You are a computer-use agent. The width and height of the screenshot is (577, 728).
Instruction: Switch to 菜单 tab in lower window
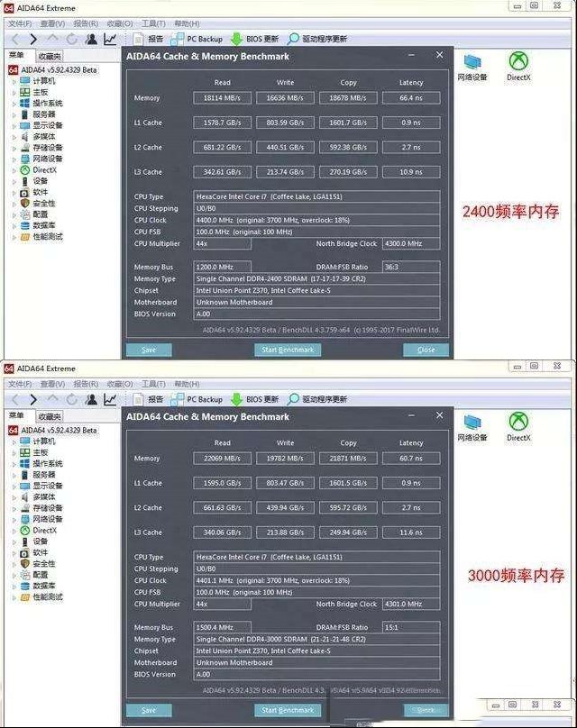pyautogui.click(x=17, y=415)
